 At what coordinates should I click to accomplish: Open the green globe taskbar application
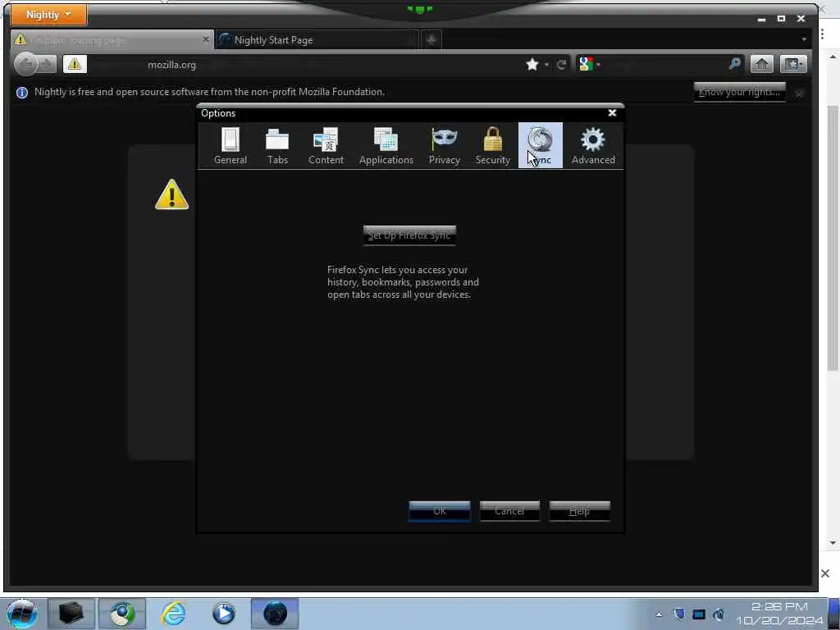coord(122,614)
